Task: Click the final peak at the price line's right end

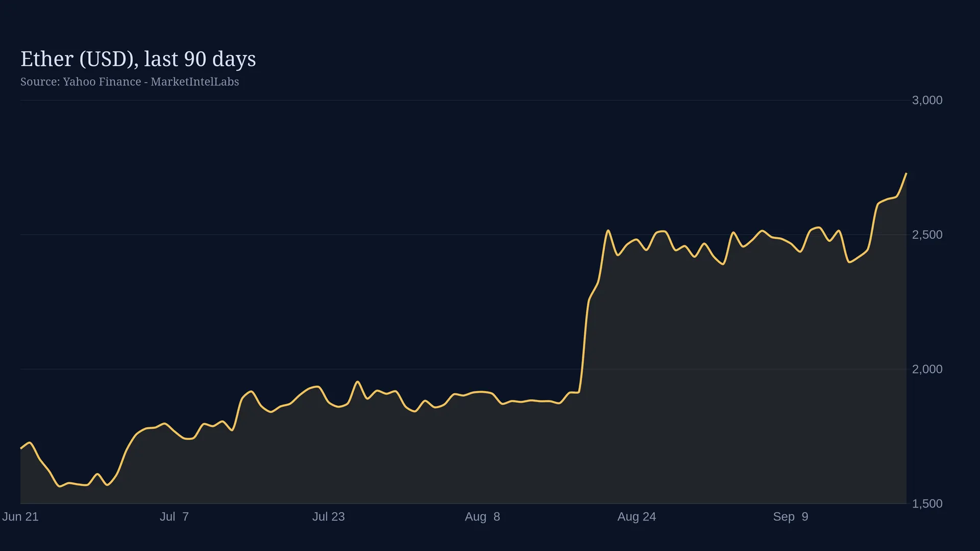Action: (906, 173)
